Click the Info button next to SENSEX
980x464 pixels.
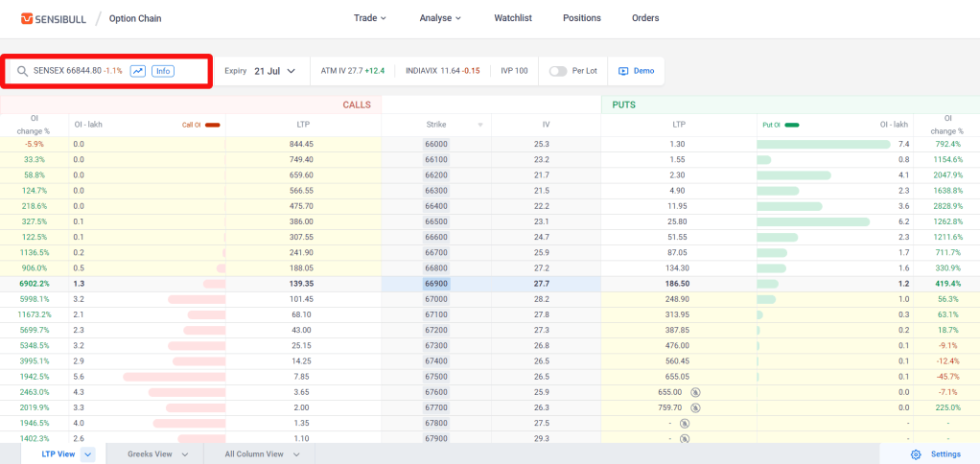pyautogui.click(x=162, y=71)
